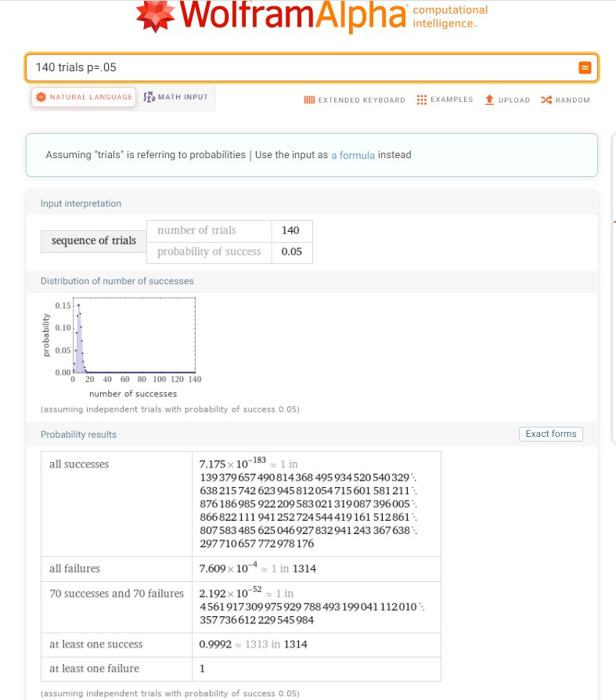The image size is (616, 700).
Task: Click the 'number of trials' label
Action: [196, 230]
